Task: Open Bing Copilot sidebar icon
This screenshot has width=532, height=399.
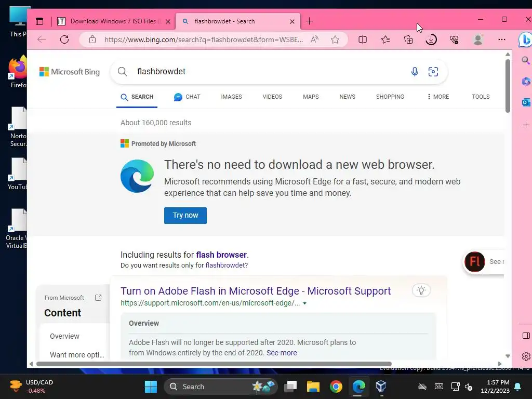Action: coord(525,39)
